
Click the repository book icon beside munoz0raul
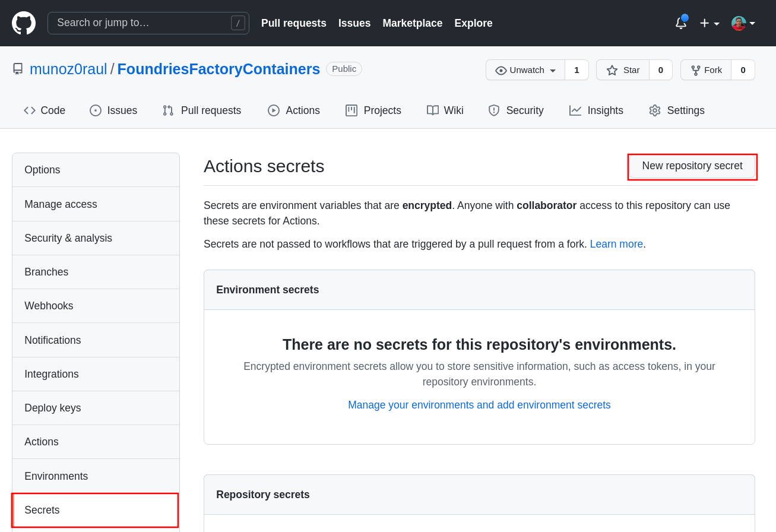(x=18, y=69)
